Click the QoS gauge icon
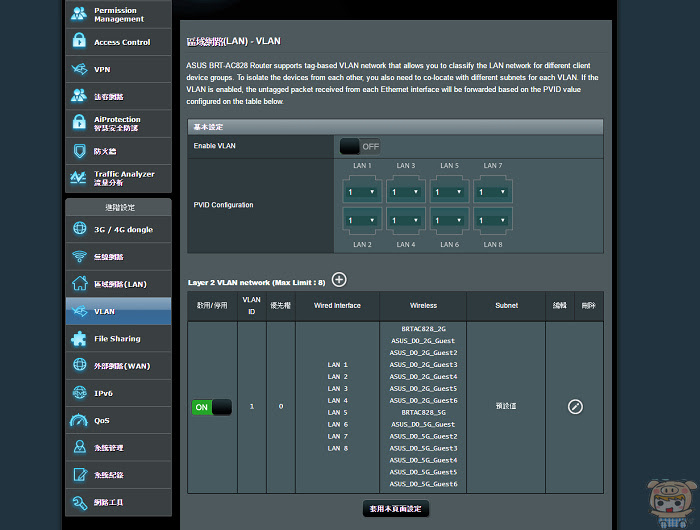This screenshot has height=530, width=700. point(79,420)
